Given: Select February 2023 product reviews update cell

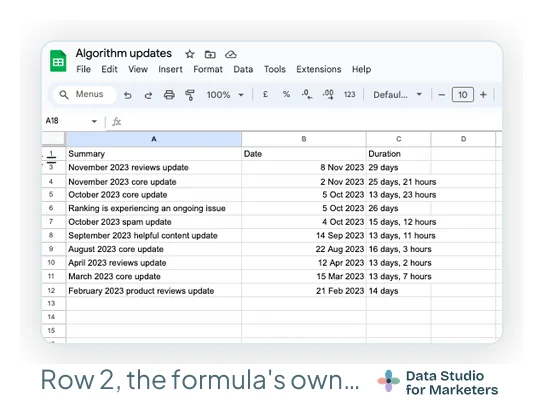Looking at the screenshot, I should click(x=153, y=290).
